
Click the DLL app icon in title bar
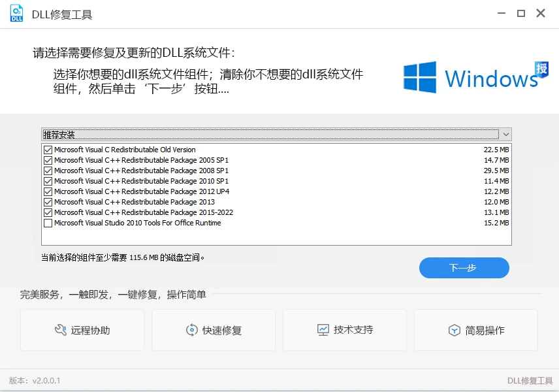[x=16, y=14]
